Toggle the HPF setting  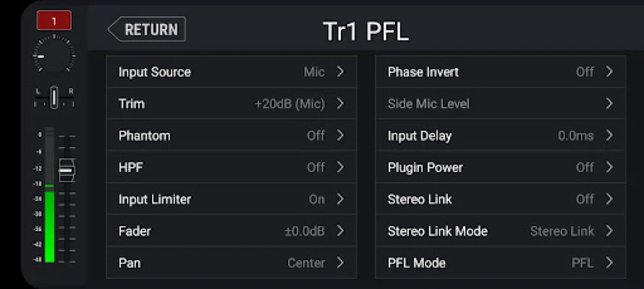[231, 168]
